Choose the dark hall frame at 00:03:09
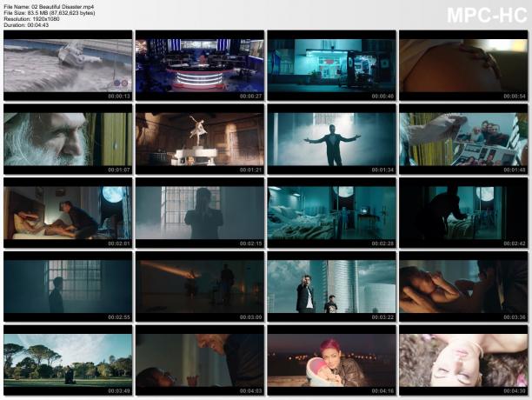Viewport: 532px width, 400px height. pos(200,286)
